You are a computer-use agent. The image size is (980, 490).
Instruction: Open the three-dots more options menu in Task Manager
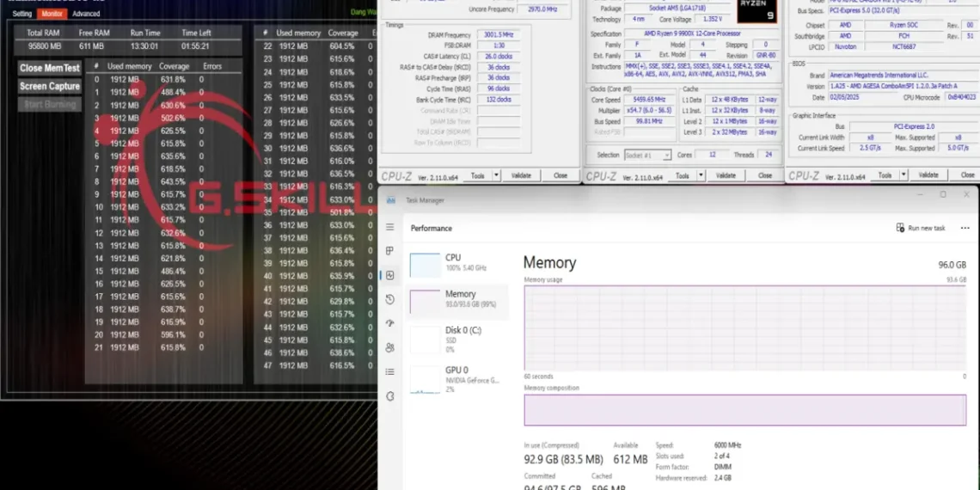pyautogui.click(x=965, y=228)
